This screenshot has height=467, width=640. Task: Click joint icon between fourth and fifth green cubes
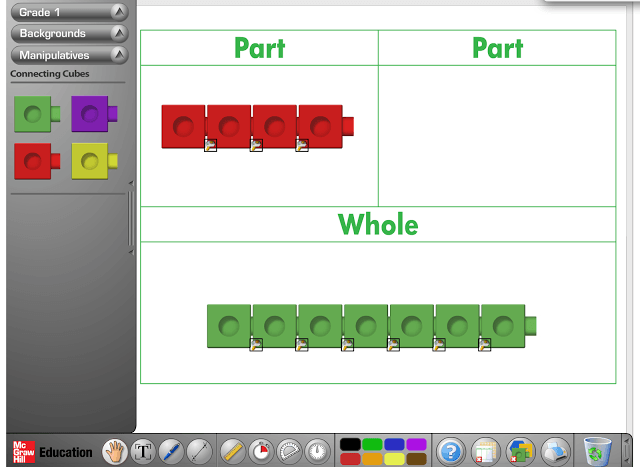(x=393, y=345)
